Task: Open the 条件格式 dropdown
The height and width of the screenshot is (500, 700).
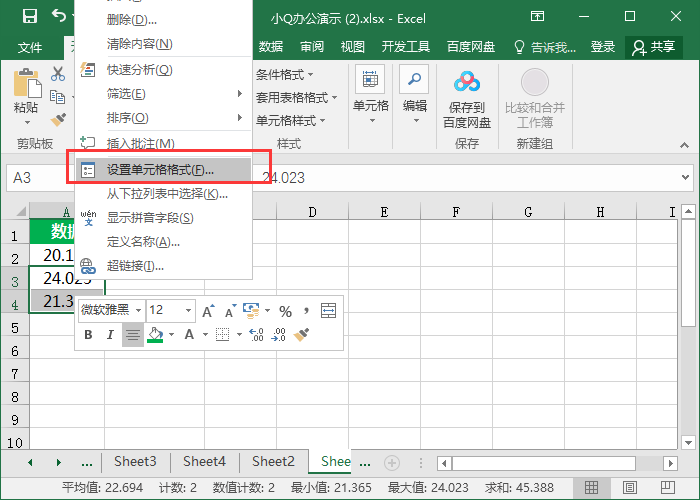Action: [x=284, y=75]
